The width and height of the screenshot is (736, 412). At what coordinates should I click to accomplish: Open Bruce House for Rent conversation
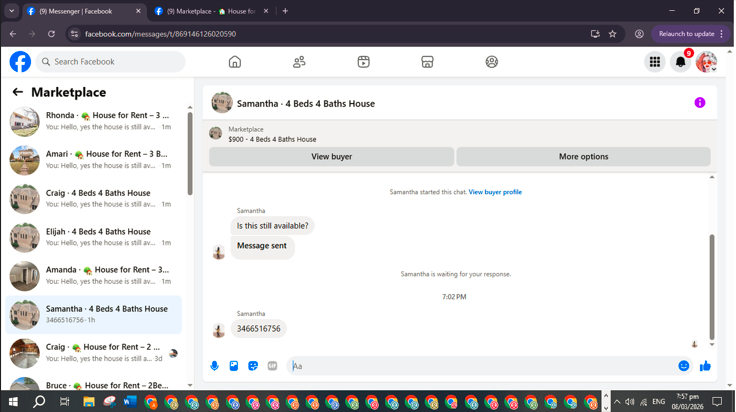coord(93,385)
